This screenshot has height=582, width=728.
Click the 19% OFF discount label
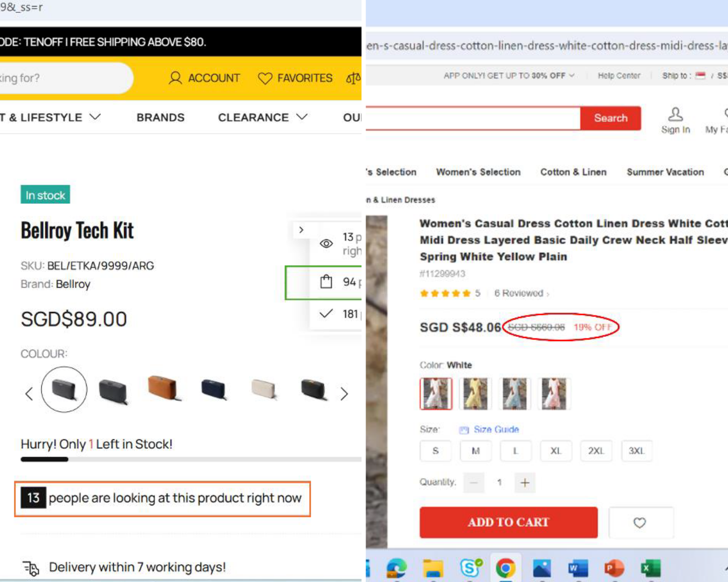(593, 327)
